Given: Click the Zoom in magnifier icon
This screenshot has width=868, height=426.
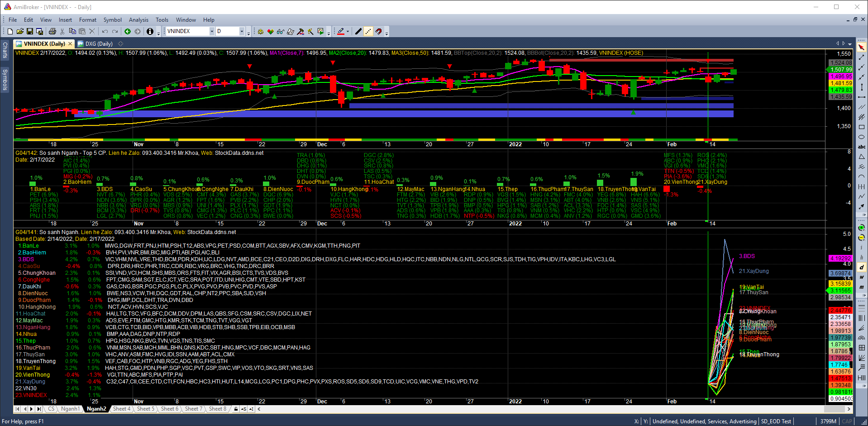Looking at the screenshot, I should (862, 227).
